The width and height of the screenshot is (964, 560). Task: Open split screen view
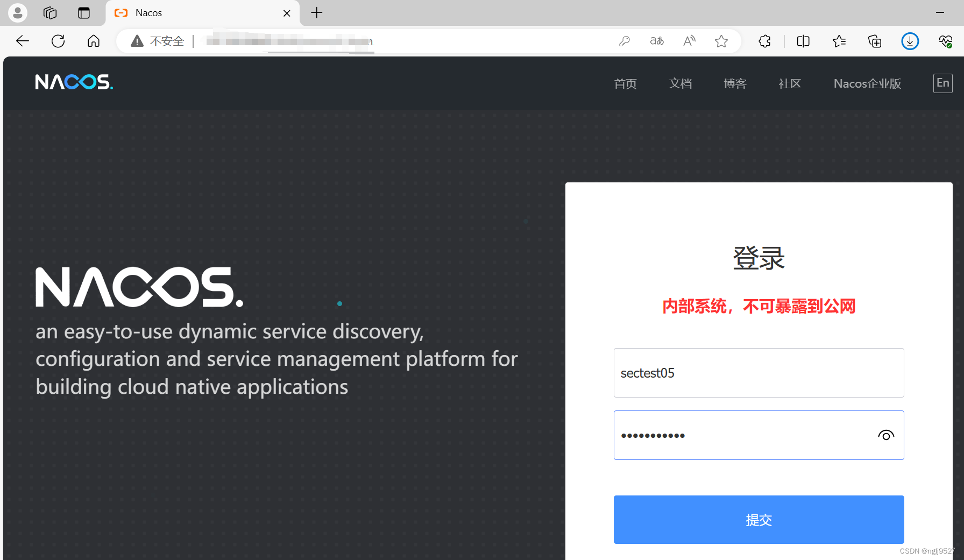[803, 41]
